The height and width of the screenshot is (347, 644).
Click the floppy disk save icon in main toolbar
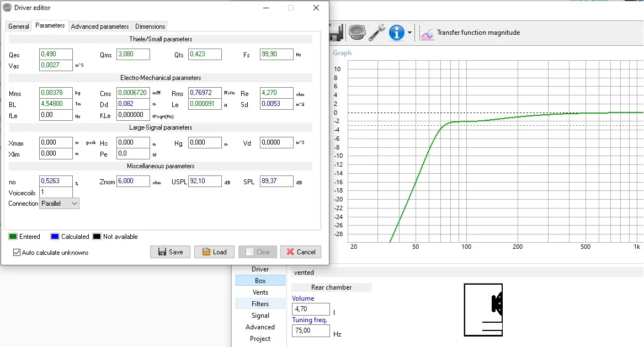(x=337, y=33)
